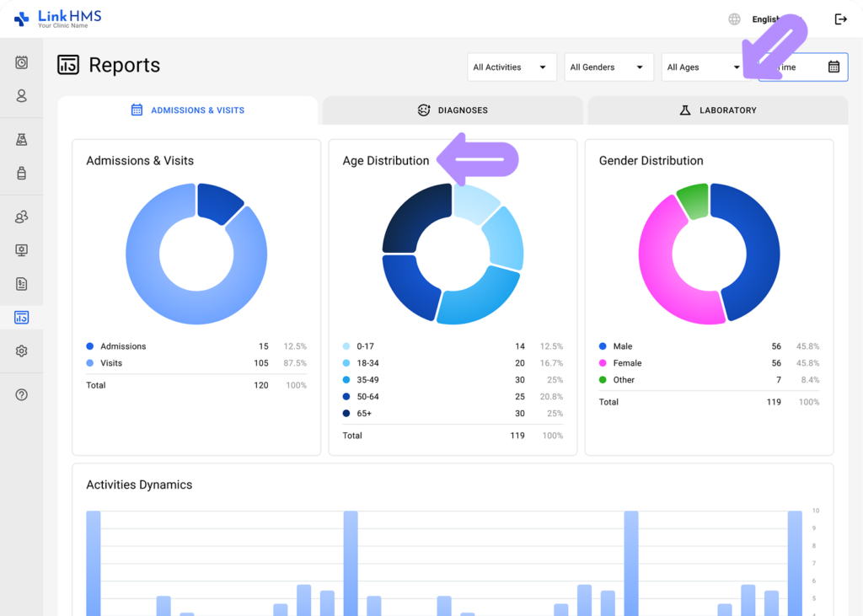This screenshot has width=863, height=616.
Task: Switch to the Diagnoses tab
Action: pyautogui.click(x=453, y=110)
